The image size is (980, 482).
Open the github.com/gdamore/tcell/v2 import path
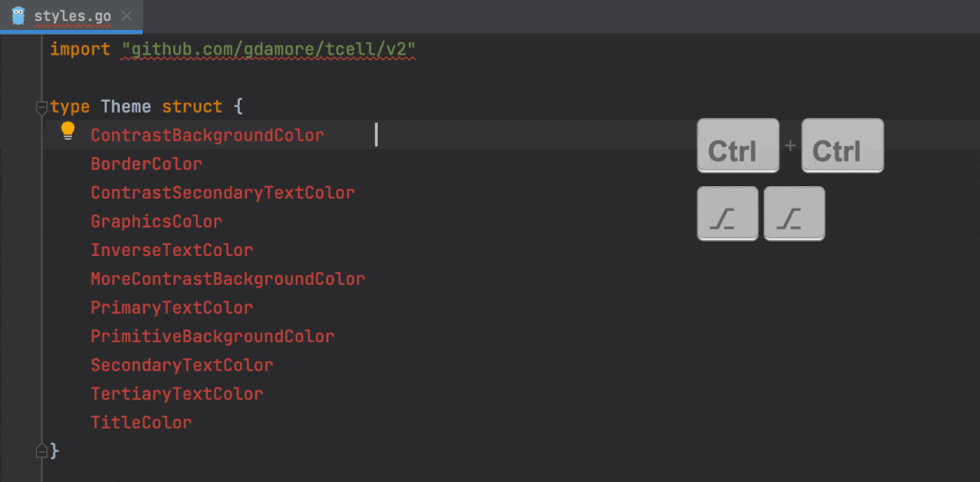269,49
